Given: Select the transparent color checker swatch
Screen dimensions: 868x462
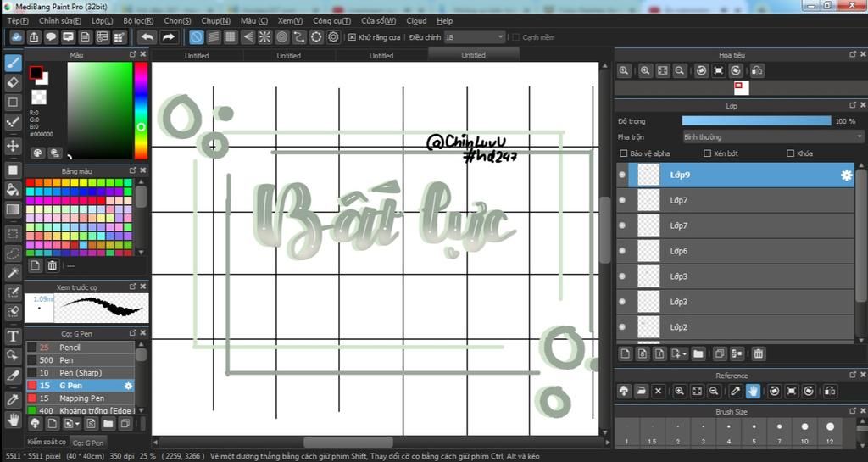Looking at the screenshot, I should point(39,97).
